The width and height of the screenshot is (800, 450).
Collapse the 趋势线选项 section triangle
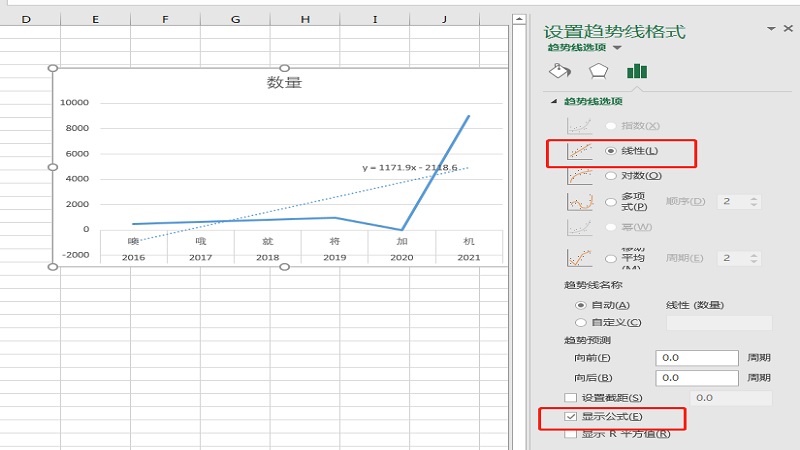coord(554,102)
